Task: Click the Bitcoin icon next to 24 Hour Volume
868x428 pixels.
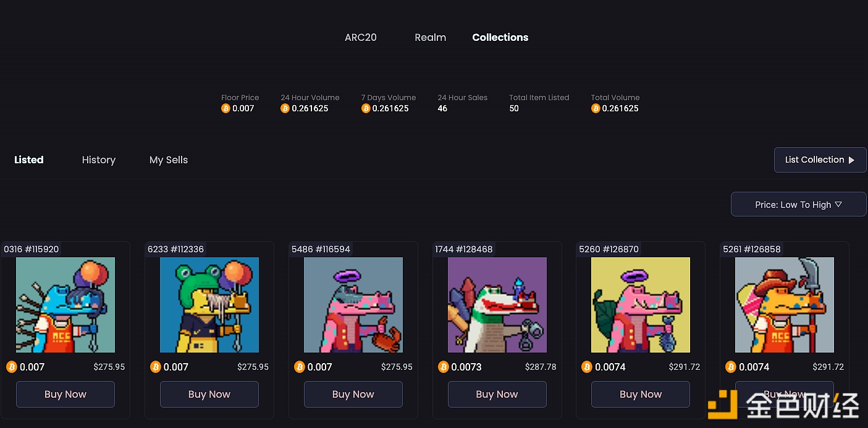Action: pos(285,108)
